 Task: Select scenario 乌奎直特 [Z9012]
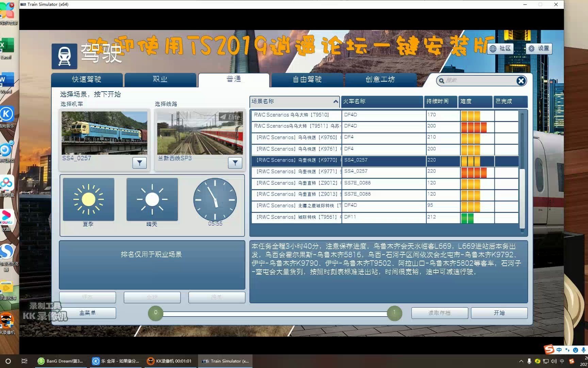pyautogui.click(x=385, y=183)
